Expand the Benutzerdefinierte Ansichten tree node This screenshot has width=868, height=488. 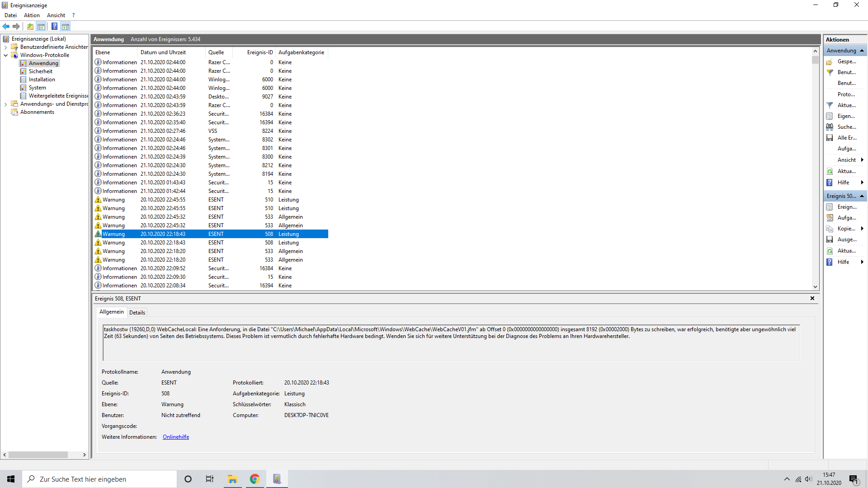[5, 47]
